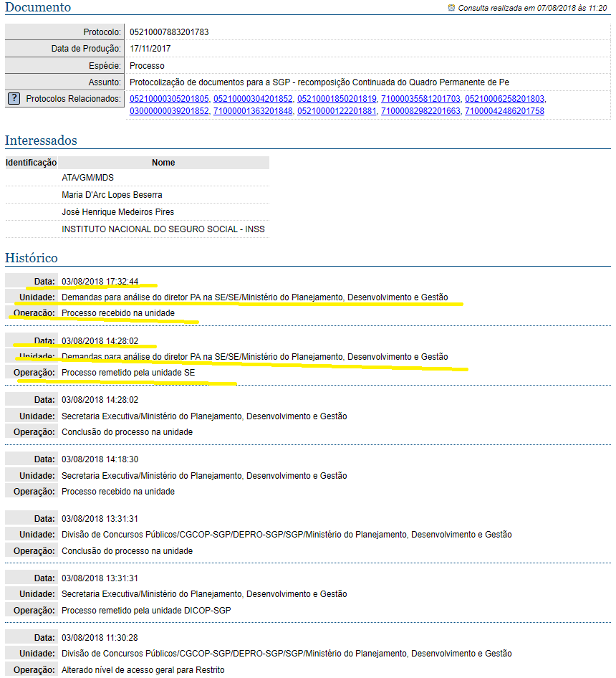The width and height of the screenshot is (616, 678).
Task: Click the help question-mark icon beside Protocolos Relacionados
Action: 14,99
